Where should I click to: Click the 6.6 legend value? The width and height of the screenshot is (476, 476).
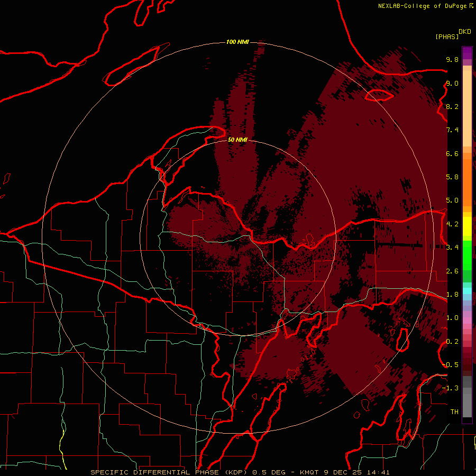[x=452, y=153]
